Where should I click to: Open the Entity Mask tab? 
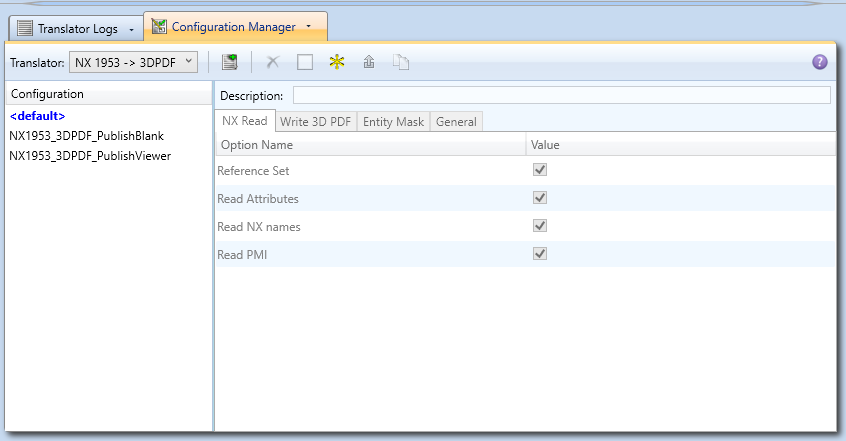click(x=393, y=122)
